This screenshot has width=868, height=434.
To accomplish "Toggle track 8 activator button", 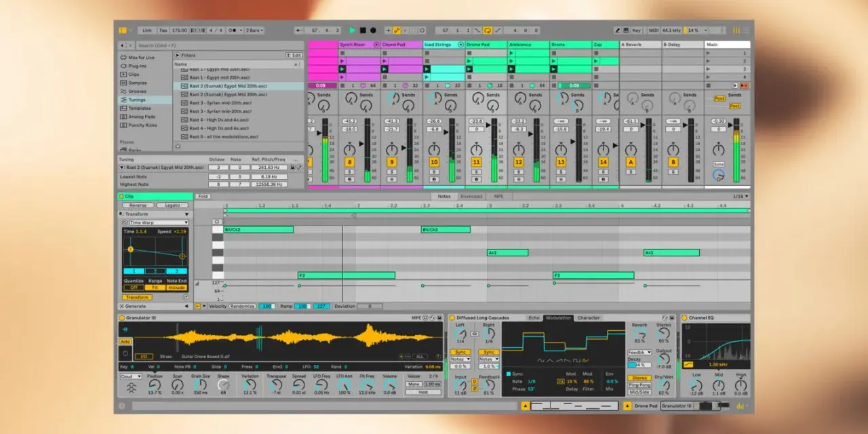I will click(x=349, y=162).
